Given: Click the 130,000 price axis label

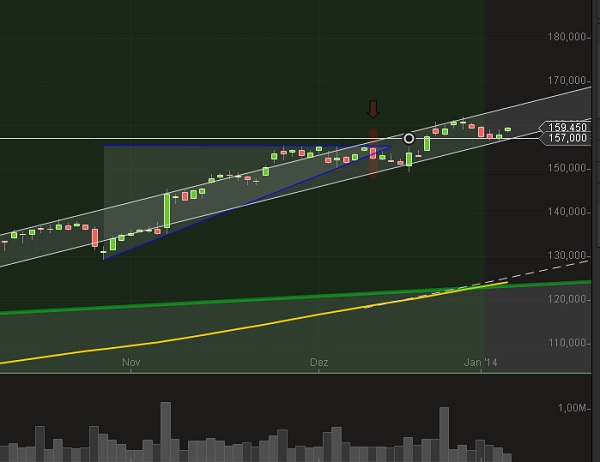Looking at the screenshot, I should [x=567, y=255].
